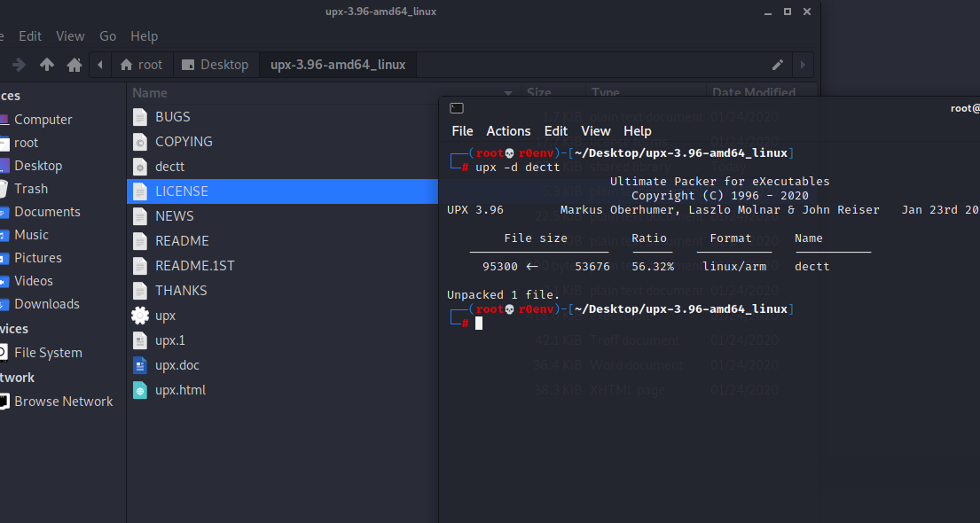The height and width of the screenshot is (523, 980).
Task: Click the upx.html file icon
Action: (x=140, y=390)
